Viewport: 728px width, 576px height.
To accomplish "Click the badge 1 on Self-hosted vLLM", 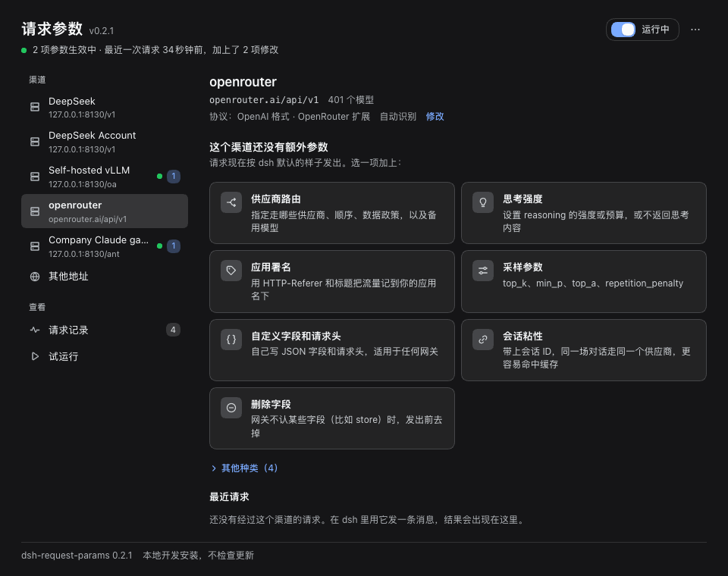I will point(174,177).
